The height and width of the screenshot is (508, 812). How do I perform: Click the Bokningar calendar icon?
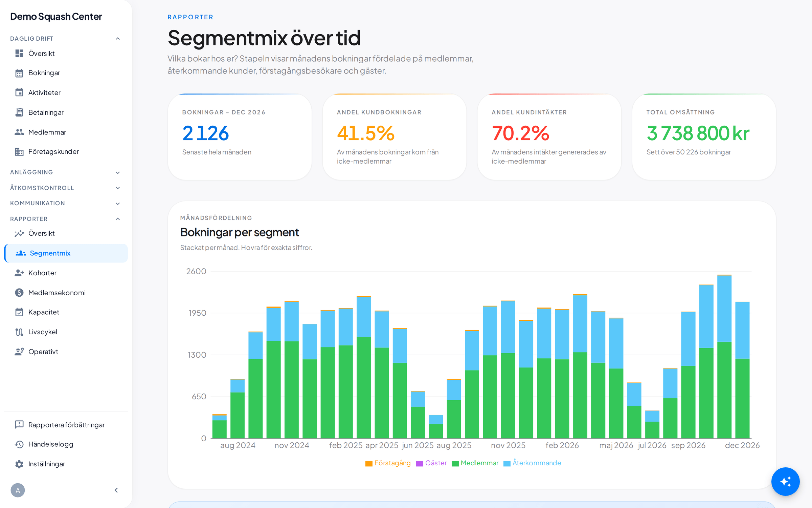[x=19, y=73]
